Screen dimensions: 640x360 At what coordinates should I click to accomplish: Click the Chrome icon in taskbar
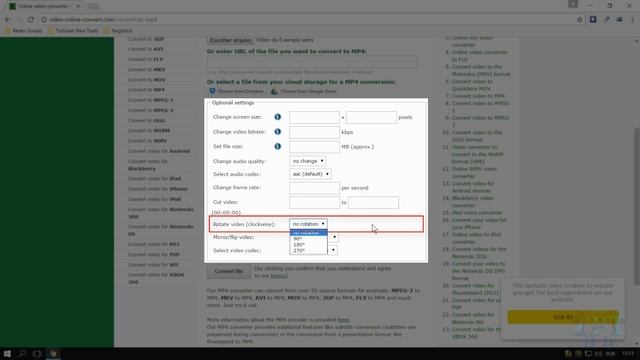pos(53,353)
